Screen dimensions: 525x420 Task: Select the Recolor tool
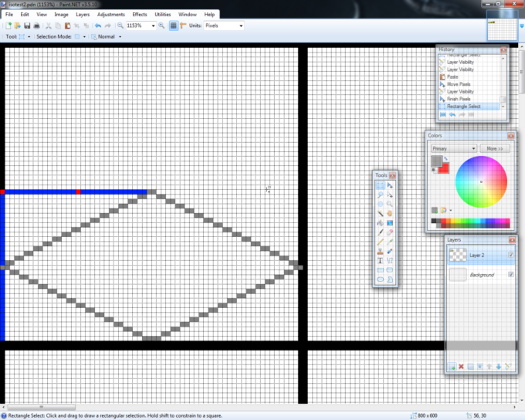pos(390,251)
